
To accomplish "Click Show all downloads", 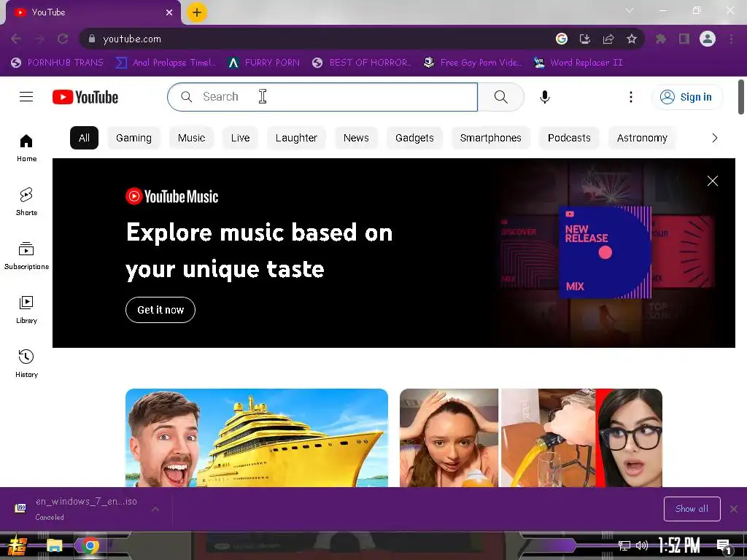I will tap(692, 508).
